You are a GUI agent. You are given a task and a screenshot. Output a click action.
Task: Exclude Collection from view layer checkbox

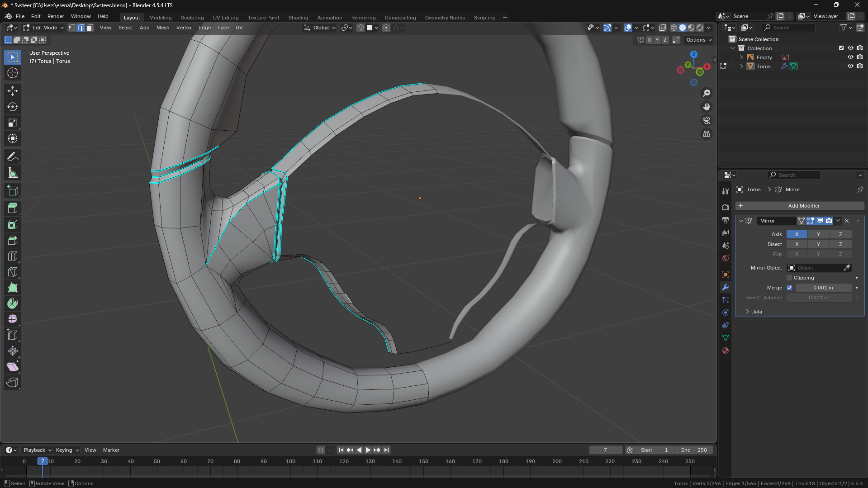[841, 48]
